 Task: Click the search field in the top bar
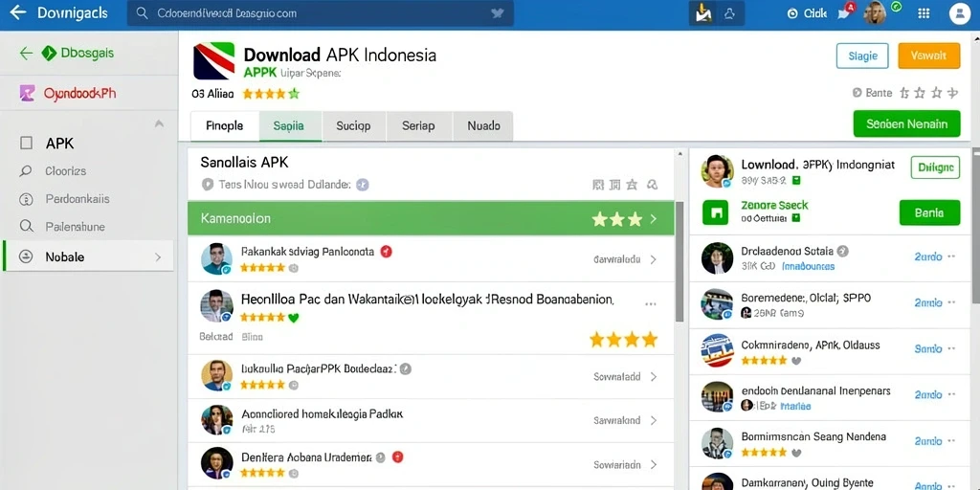pos(320,13)
